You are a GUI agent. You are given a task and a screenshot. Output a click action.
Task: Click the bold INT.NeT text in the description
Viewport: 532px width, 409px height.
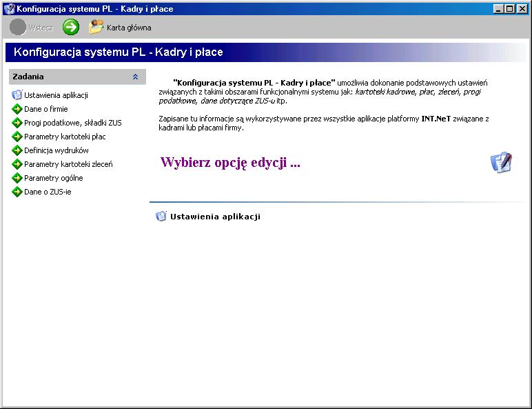tap(436, 119)
